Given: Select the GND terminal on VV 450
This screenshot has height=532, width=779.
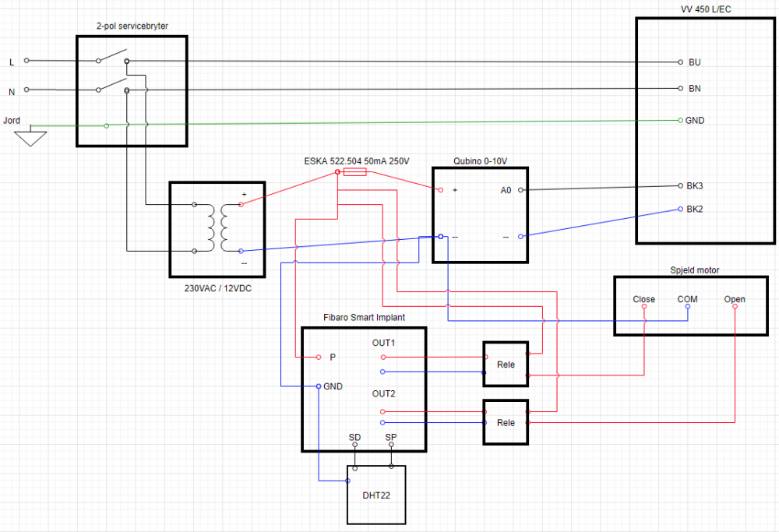Looking at the screenshot, I should coord(680,121).
